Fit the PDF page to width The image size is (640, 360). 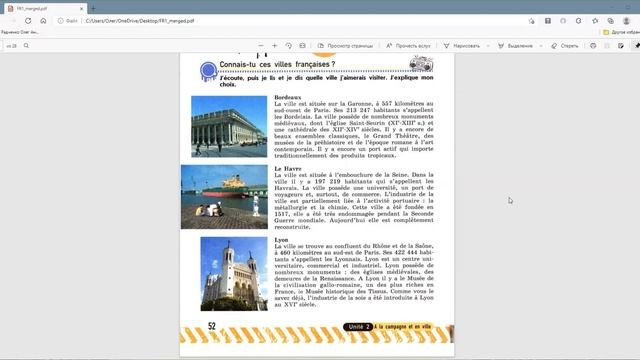(302, 46)
